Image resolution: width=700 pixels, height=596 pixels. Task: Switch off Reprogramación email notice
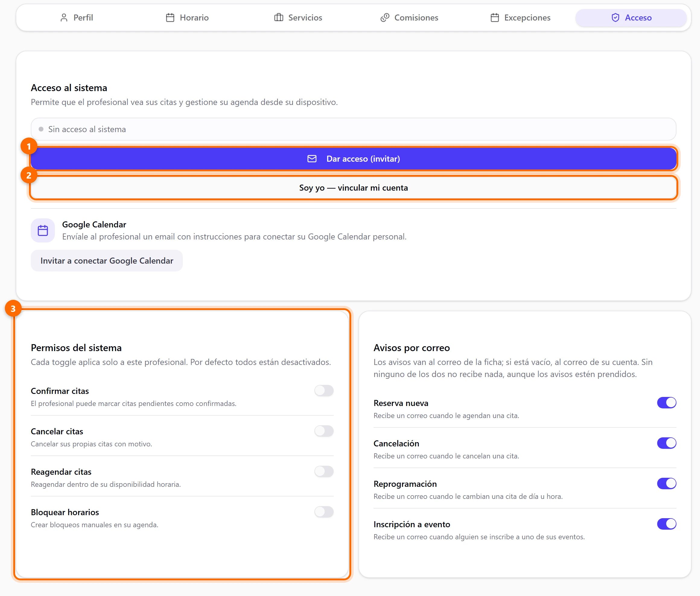[x=667, y=483]
